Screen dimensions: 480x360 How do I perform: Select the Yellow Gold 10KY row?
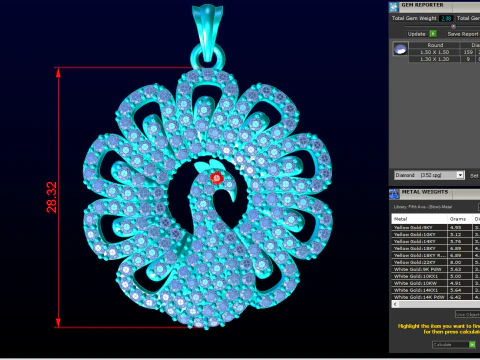coord(436,234)
